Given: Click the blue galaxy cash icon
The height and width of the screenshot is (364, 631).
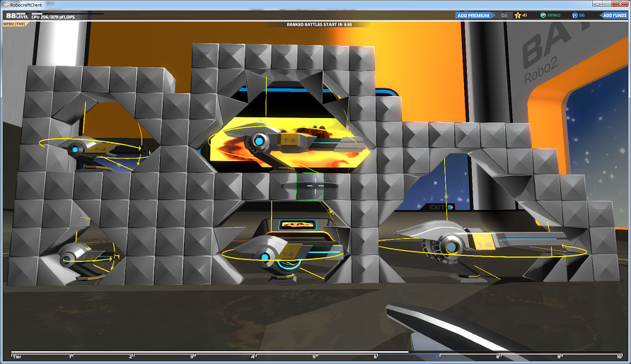Looking at the screenshot, I should (574, 16).
